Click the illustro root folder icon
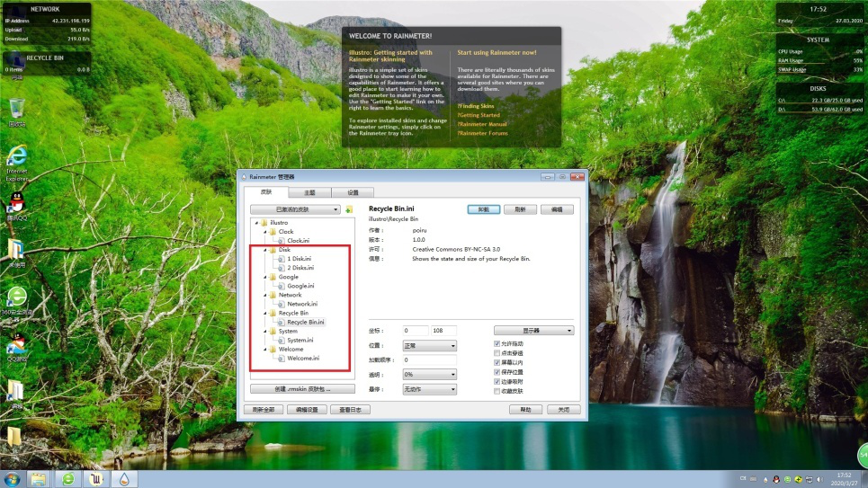 tap(264, 222)
